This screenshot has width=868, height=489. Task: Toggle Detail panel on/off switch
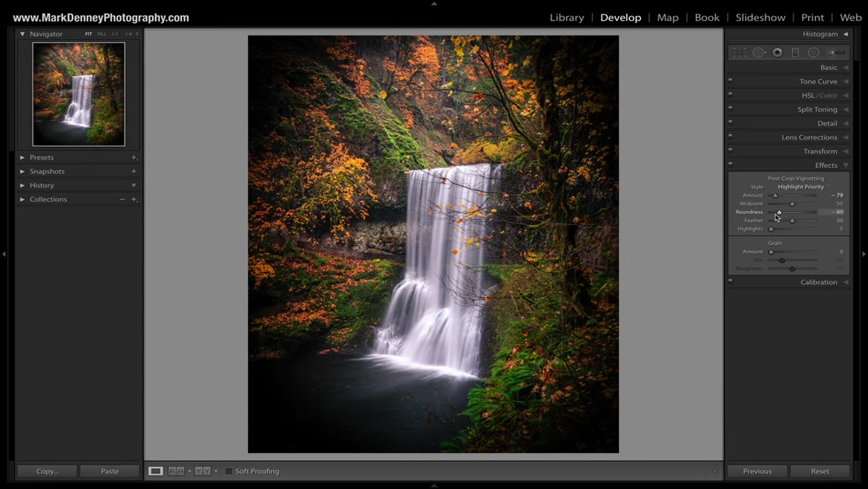[731, 122]
